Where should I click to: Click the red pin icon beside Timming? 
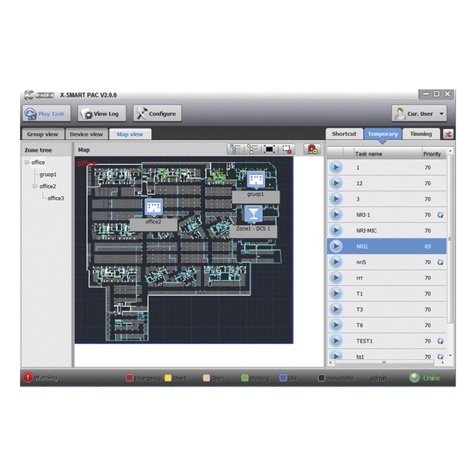click(448, 134)
